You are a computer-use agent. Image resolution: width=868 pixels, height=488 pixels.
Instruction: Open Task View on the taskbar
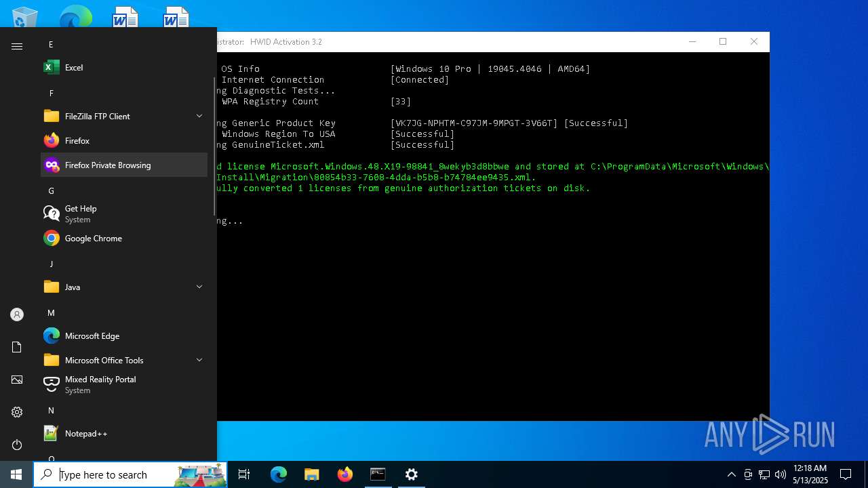[x=244, y=474]
